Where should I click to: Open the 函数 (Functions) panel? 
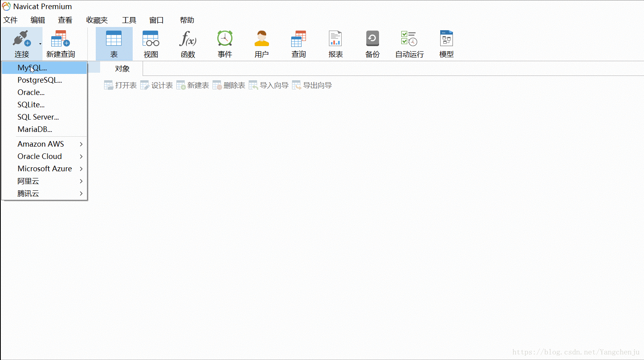point(188,43)
